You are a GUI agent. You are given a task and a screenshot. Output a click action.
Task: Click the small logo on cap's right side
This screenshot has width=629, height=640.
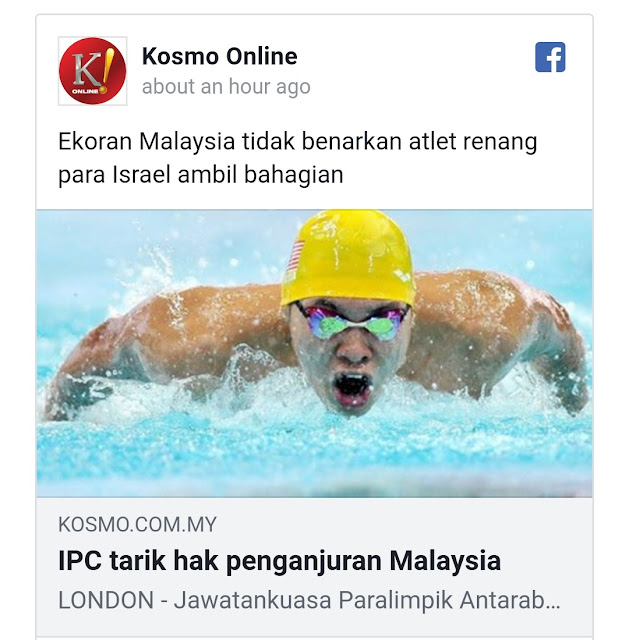401,276
